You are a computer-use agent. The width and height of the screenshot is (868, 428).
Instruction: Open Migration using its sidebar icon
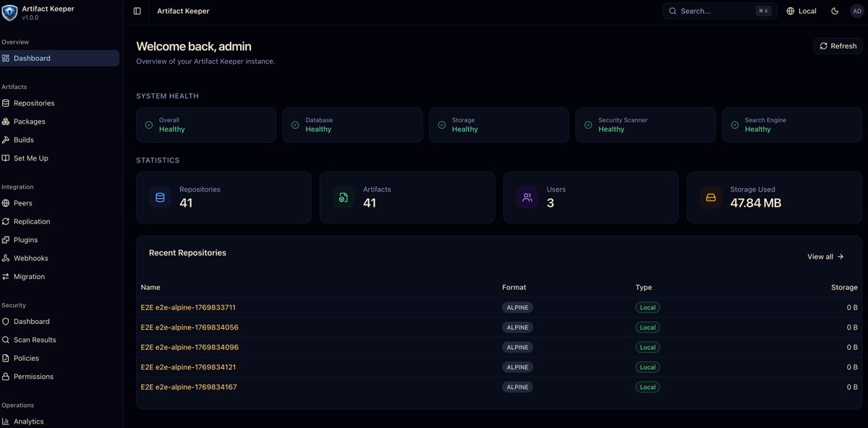(9, 276)
